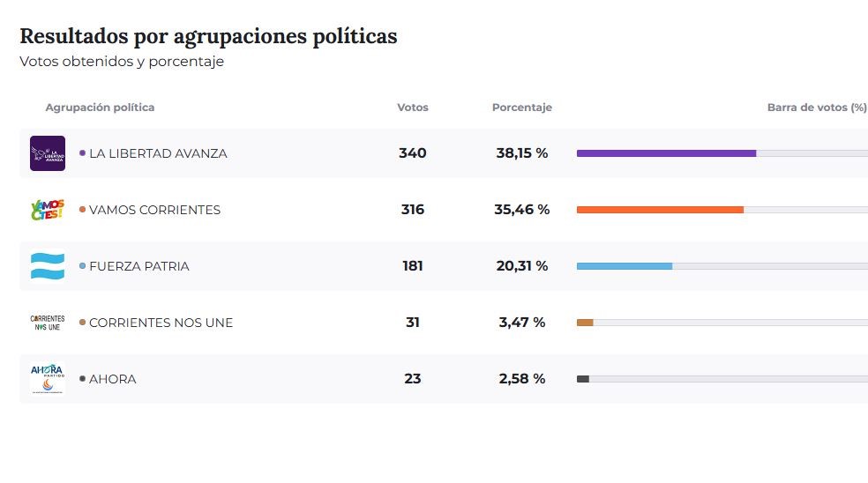Click the La Libertad Avanza party logo
The height and width of the screenshot is (483, 868).
(x=48, y=153)
